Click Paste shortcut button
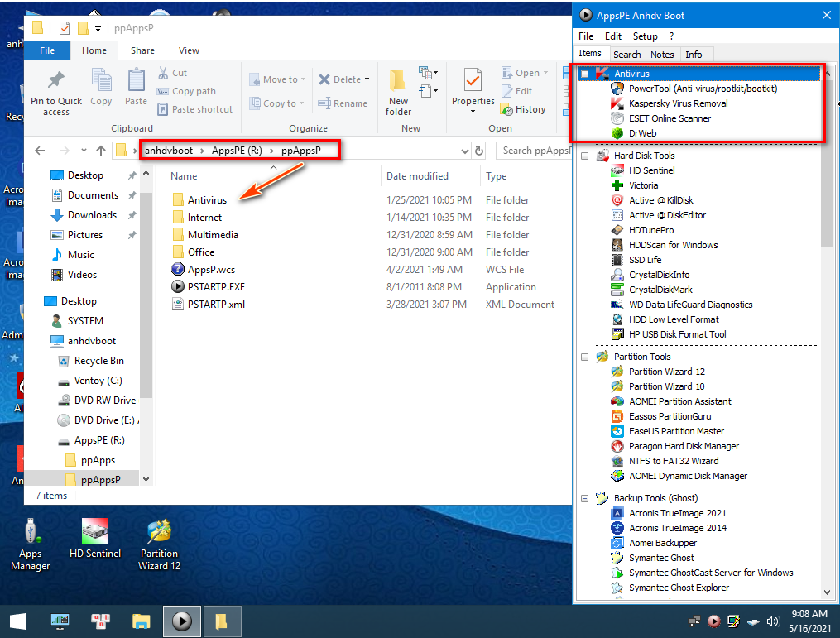 click(x=195, y=109)
